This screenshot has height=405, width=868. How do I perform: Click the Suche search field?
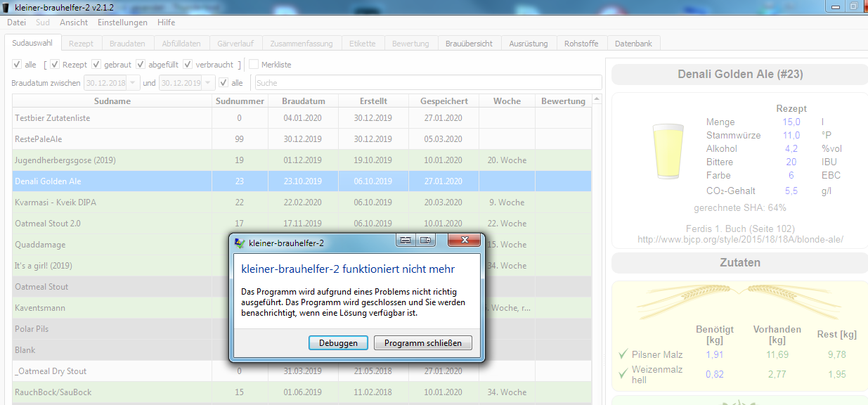(427, 83)
